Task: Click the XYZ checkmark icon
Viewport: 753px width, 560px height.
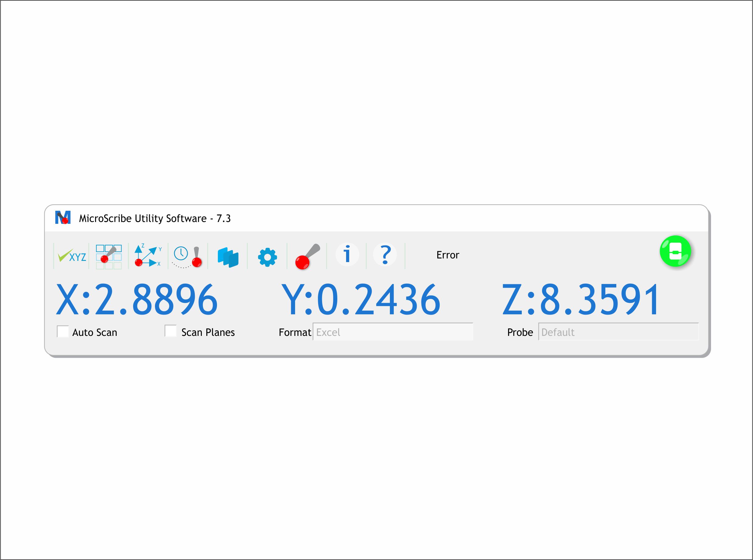Action: click(72, 256)
